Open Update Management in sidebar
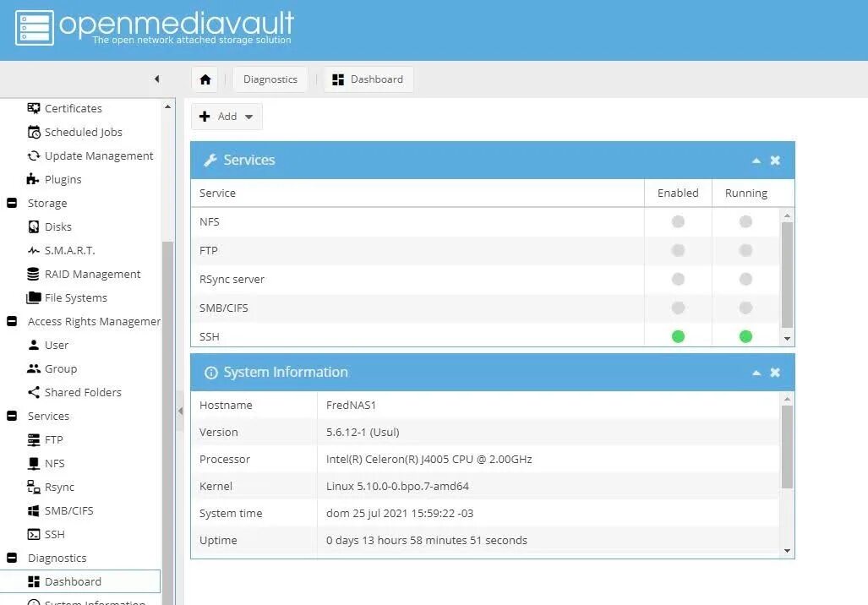Viewport: 868px width, 605px height. [x=99, y=155]
